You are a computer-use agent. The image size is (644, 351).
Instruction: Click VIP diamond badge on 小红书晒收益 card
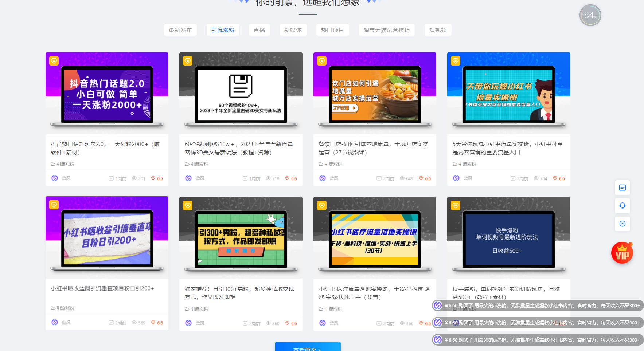coord(54,205)
